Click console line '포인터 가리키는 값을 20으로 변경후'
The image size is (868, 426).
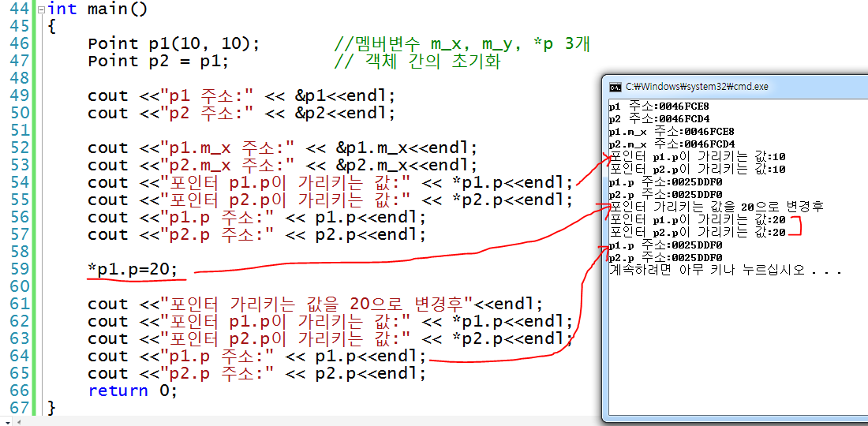(716, 207)
